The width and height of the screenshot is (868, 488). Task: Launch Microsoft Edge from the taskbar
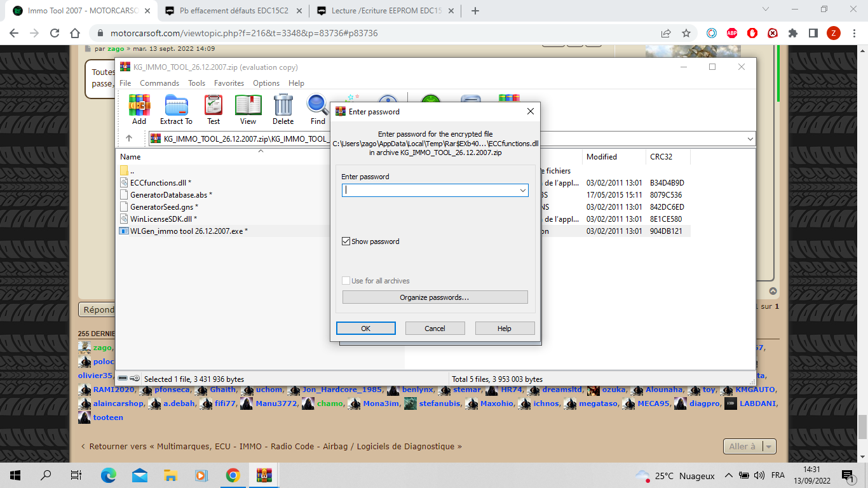click(109, 475)
